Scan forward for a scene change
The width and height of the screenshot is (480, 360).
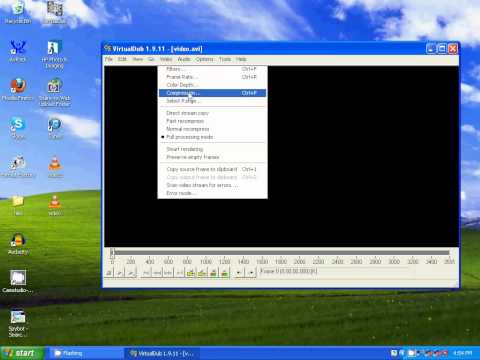pos(225,273)
